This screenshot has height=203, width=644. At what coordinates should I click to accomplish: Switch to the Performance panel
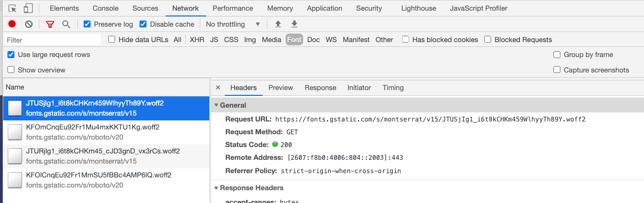click(233, 8)
